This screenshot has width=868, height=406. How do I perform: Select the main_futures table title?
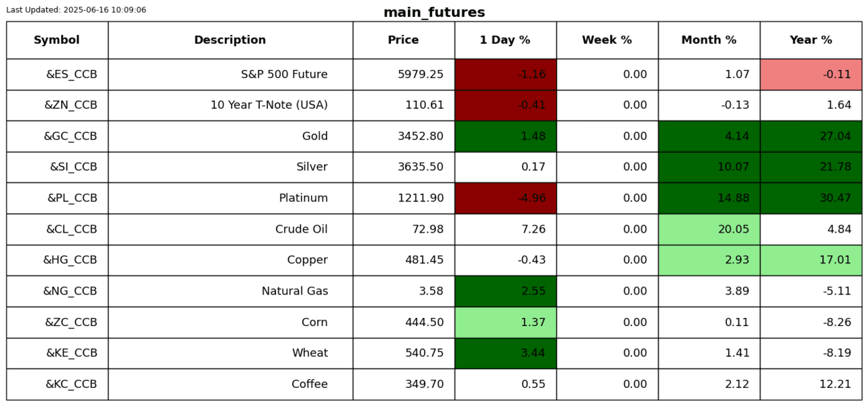click(434, 13)
